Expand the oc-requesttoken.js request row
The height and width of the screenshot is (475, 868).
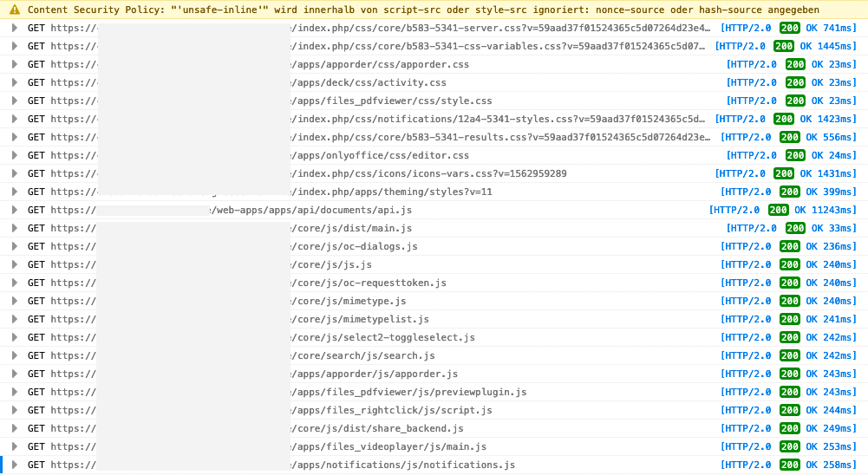[15, 283]
